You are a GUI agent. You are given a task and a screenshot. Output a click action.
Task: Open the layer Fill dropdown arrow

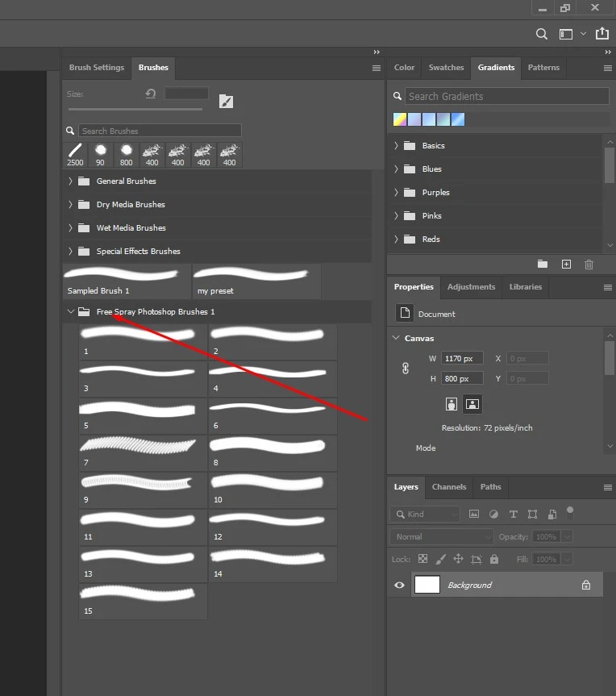tap(567, 559)
